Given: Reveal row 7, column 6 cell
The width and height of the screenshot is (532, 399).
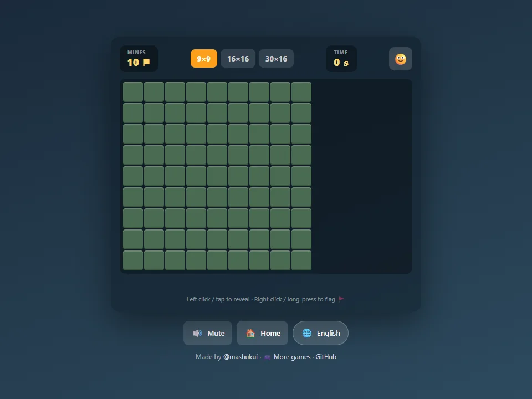Looking at the screenshot, I should pyautogui.click(x=238, y=218).
